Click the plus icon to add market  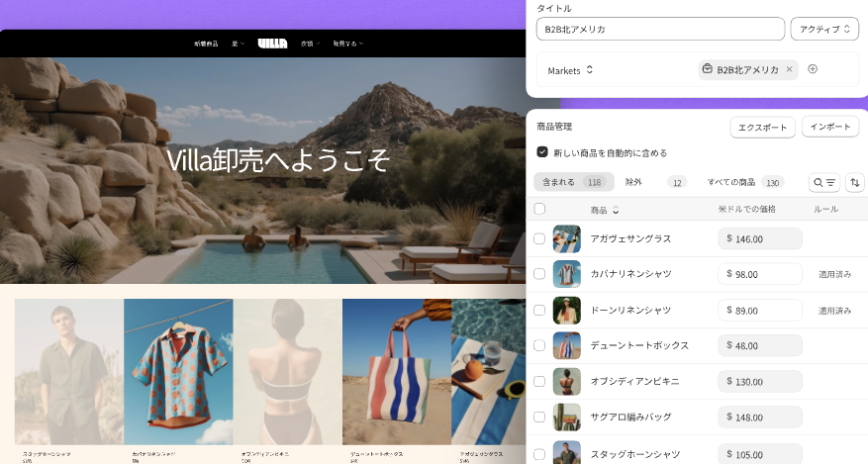pos(813,69)
